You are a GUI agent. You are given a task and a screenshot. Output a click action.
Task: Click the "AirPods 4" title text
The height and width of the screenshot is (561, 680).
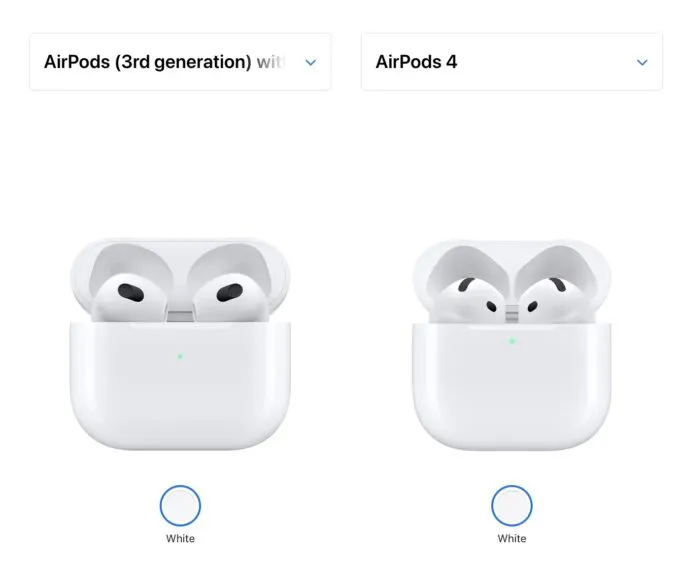pos(416,62)
